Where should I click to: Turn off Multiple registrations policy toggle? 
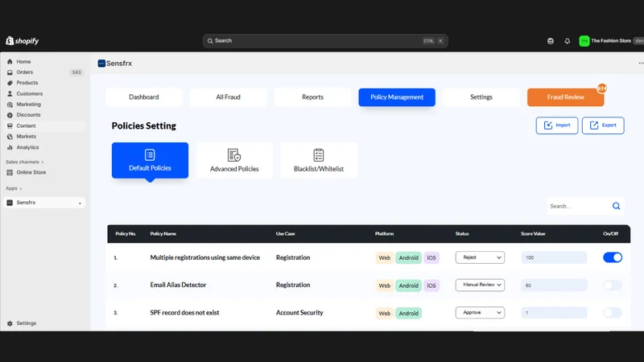(613, 257)
